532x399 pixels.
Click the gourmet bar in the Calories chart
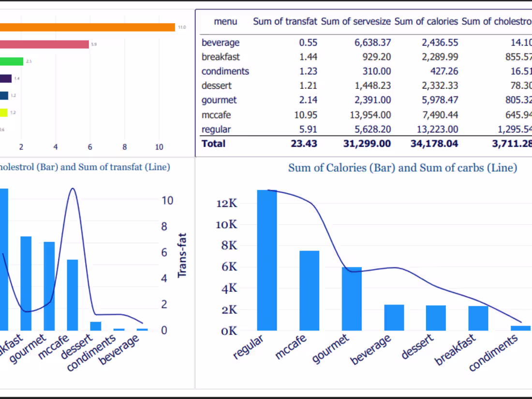(352, 299)
